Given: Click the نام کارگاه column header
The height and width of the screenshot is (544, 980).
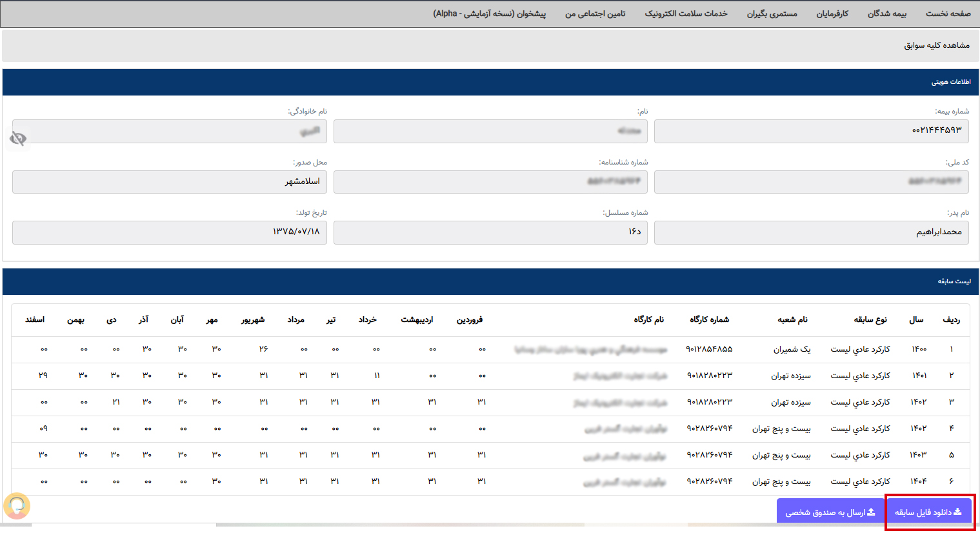Looking at the screenshot, I should point(648,319).
